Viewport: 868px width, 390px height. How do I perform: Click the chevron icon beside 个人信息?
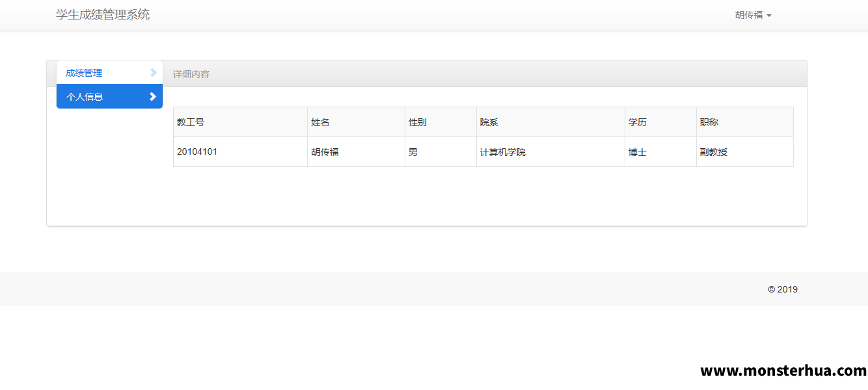coord(153,97)
